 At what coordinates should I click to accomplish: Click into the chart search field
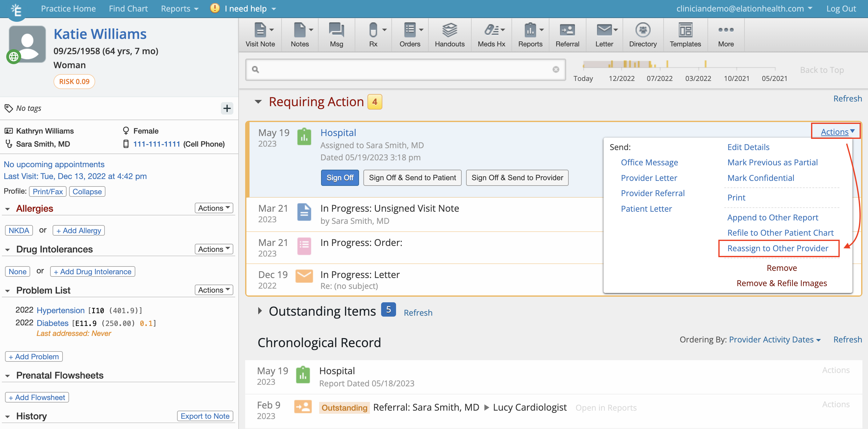(x=404, y=69)
